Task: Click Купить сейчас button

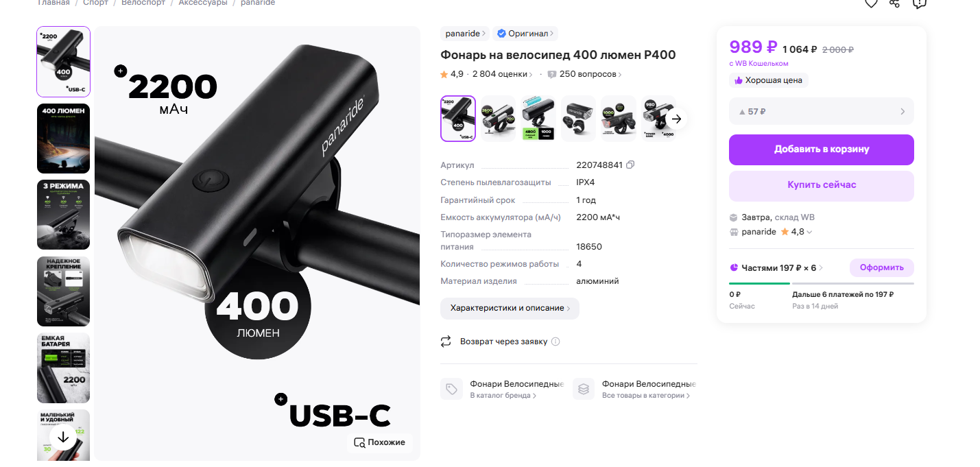Action: tap(822, 185)
